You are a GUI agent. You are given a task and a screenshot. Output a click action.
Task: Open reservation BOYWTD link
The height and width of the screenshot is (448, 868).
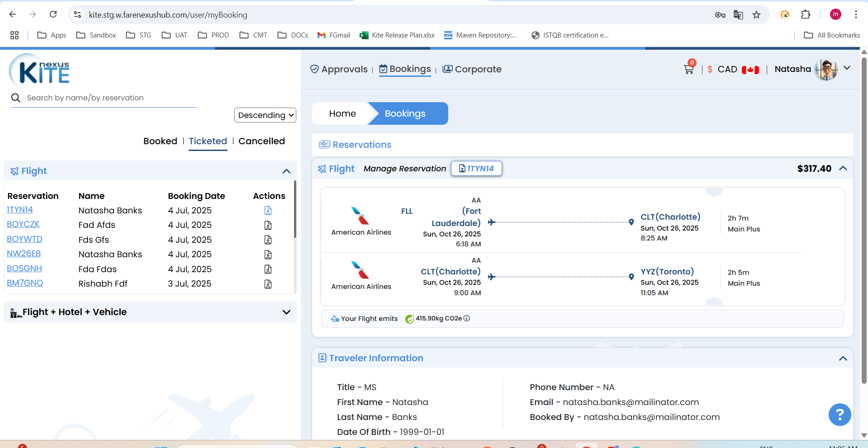[24, 239]
